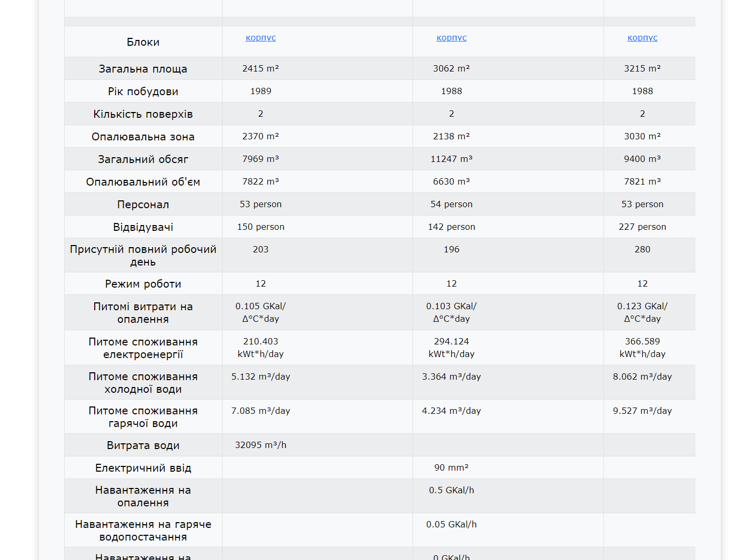Click the Режим роботи row label

pos(143,284)
